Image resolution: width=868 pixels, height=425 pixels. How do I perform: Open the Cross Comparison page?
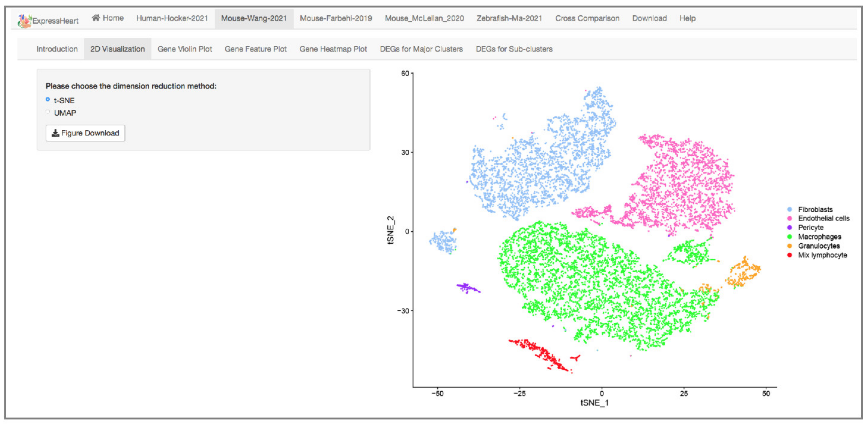tap(587, 18)
